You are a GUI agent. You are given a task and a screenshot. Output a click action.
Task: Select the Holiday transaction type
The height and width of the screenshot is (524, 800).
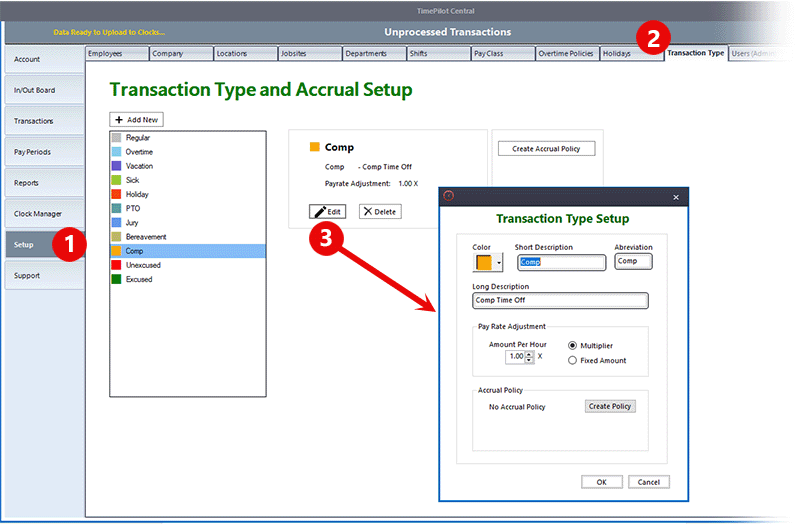pyautogui.click(x=137, y=194)
